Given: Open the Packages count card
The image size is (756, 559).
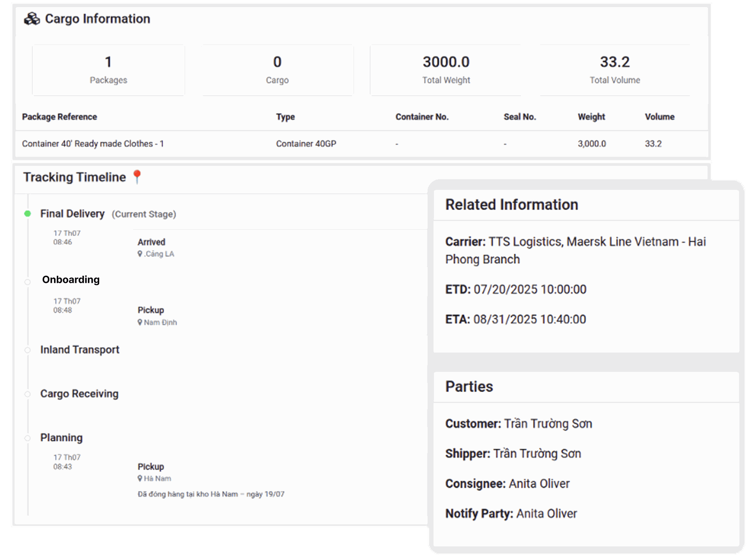Looking at the screenshot, I should pos(108,70).
